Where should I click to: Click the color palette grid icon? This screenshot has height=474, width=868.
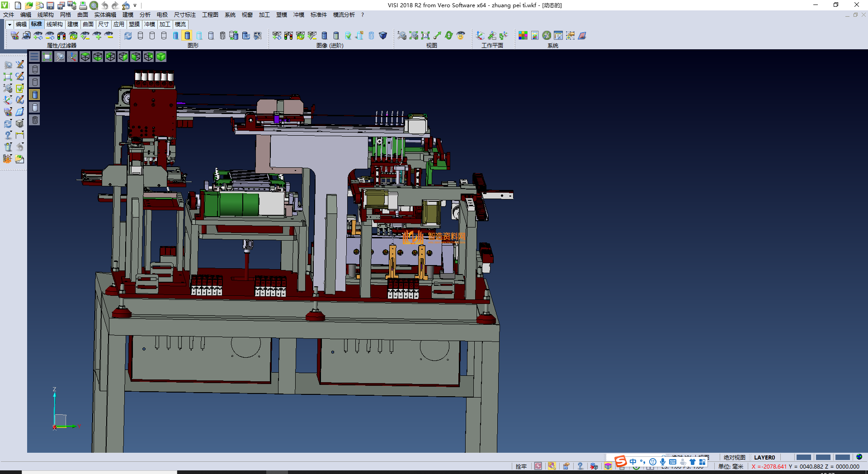pos(523,36)
